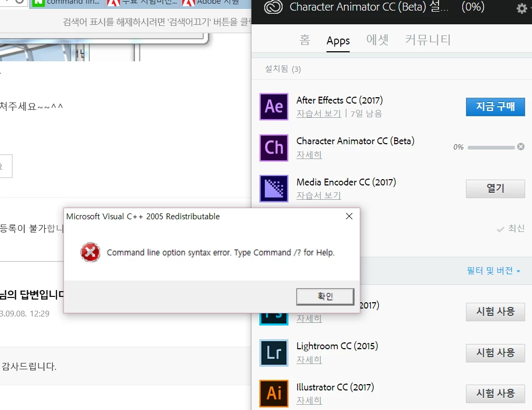Click the Character Animator Ch icon
The width and height of the screenshot is (532, 410).
(x=274, y=147)
